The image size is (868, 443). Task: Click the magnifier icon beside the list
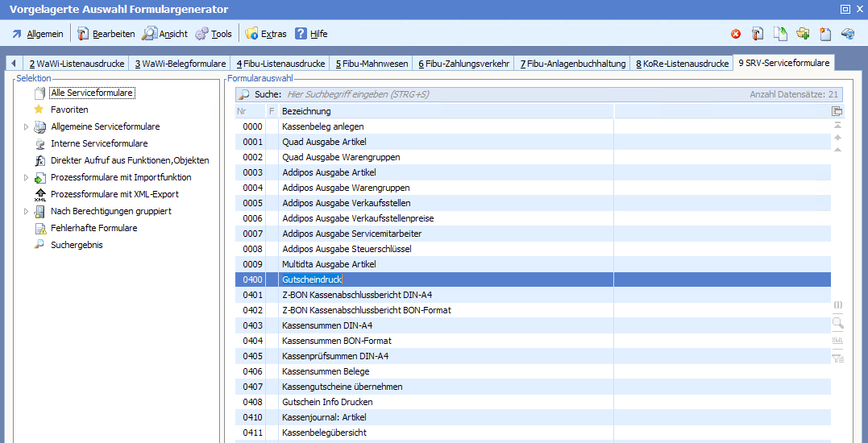coord(837,323)
